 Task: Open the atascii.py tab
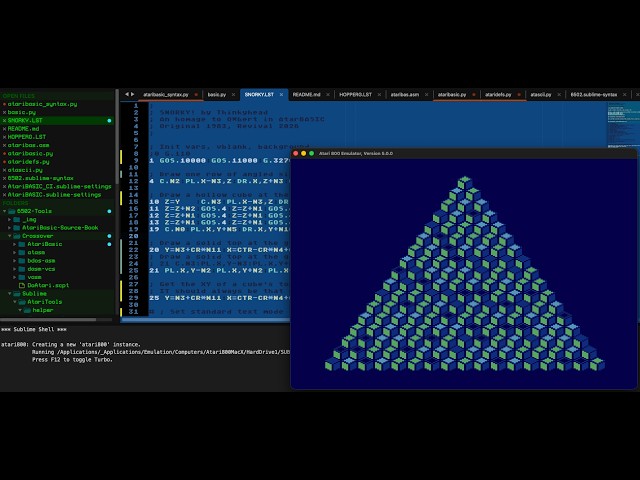coord(541,95)
